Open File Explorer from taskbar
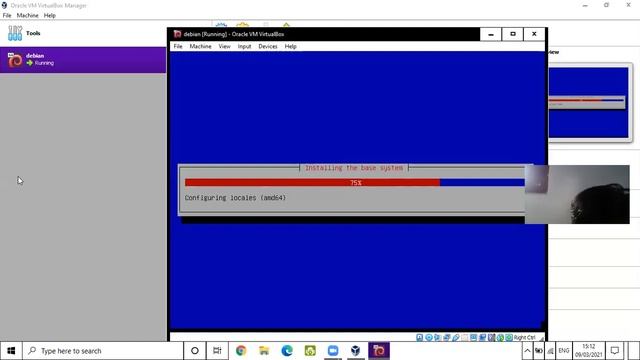 264,351
